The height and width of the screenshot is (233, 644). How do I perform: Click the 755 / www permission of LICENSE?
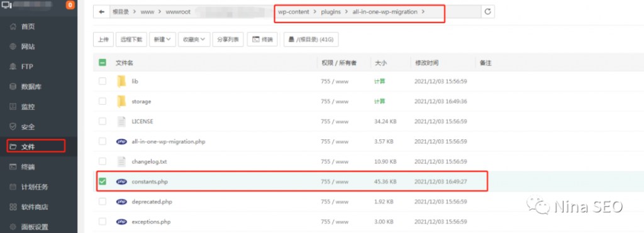point(335,121)
